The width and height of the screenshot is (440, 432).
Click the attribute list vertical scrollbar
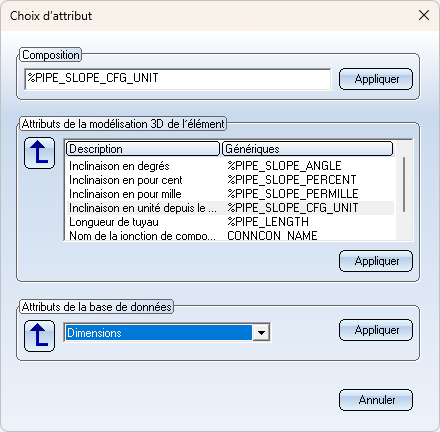point(404,184)
